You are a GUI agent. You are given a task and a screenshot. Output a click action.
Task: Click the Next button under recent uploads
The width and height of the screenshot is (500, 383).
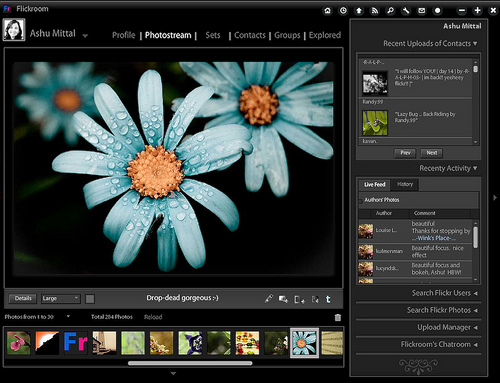click(x=431, y=153)
